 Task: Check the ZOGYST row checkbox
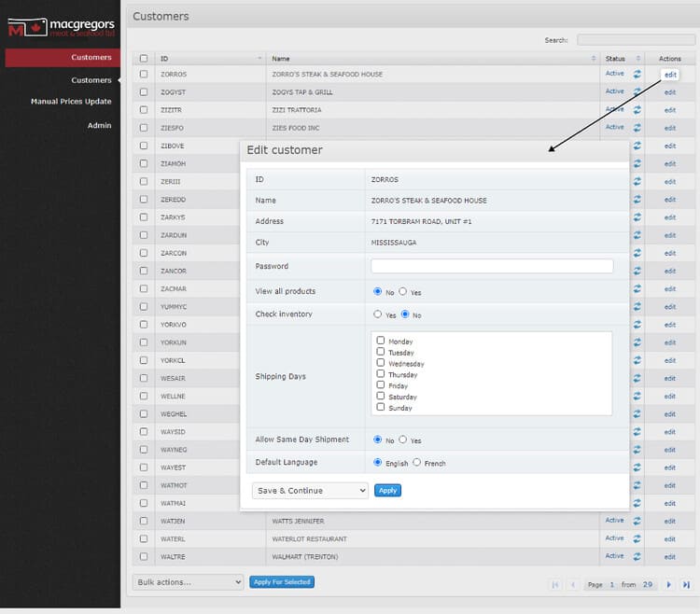144,92
